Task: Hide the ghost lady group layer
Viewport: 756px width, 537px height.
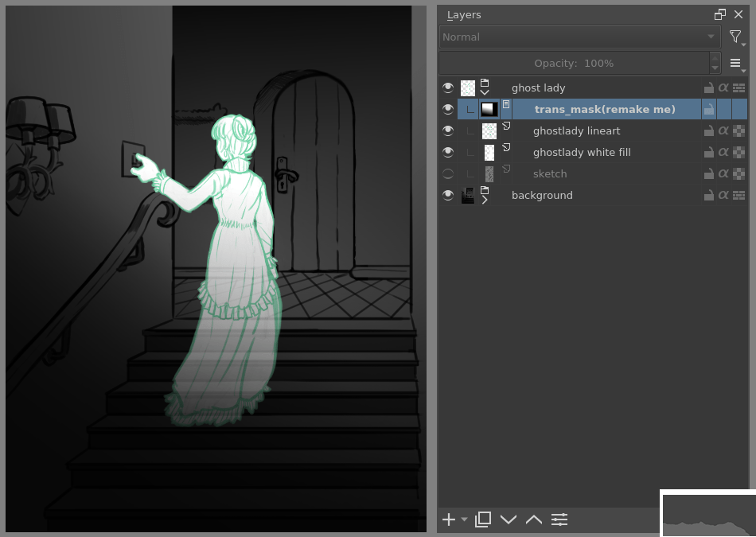Action: [448, 88]
